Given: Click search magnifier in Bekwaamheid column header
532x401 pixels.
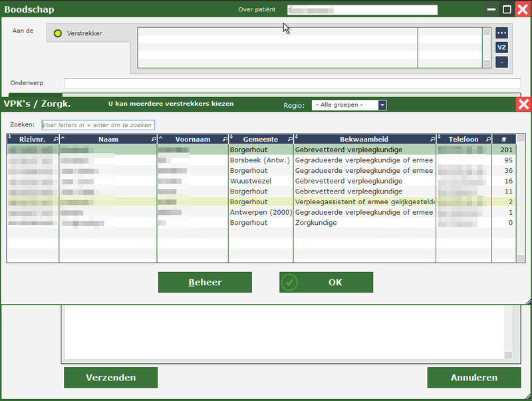Looking at the screenshot, I should click(432, 139).
